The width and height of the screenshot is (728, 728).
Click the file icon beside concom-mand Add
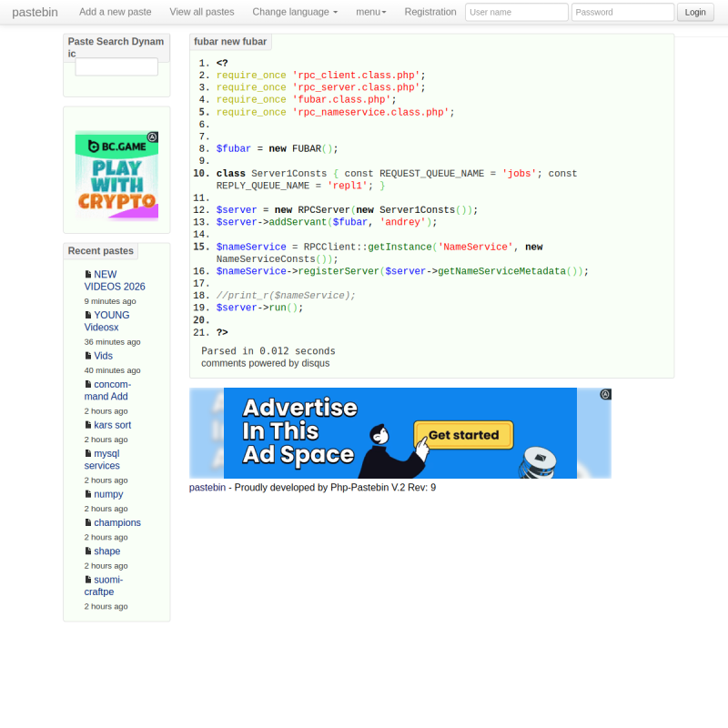pos(88,384)
